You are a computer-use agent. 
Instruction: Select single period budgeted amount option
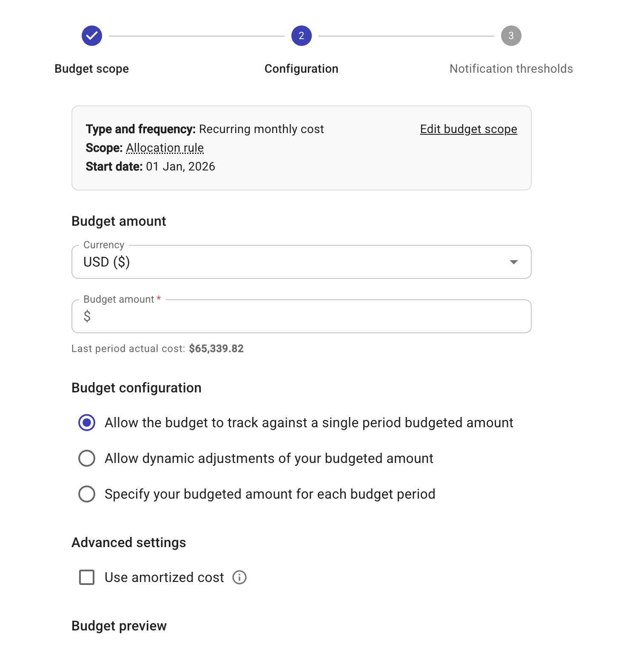tap(87, 423)
